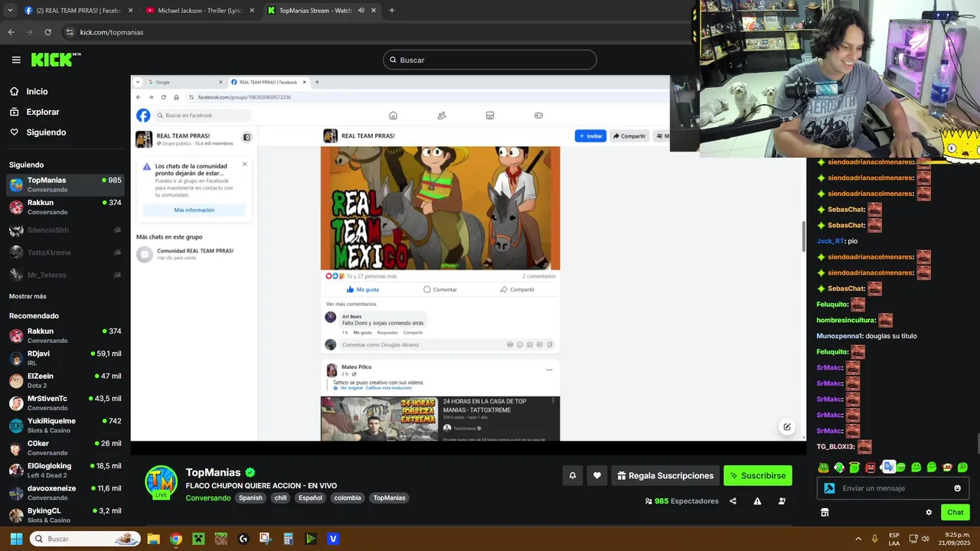Click the green Suscribirse button
Viewport: 980px width, 551px height.
[758, 475]
